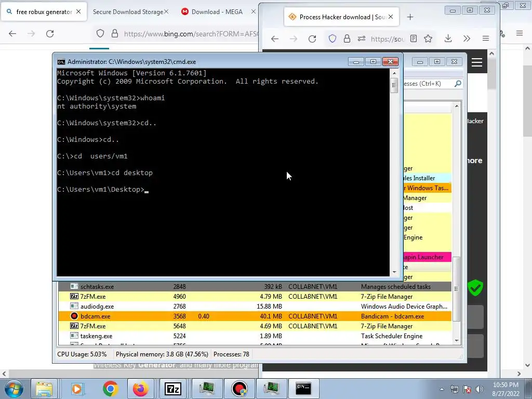Image resolution: width=532 pixels, height=399 pixels.
Task: Switch to Download - MEGA tab
Action: point(217,12)
